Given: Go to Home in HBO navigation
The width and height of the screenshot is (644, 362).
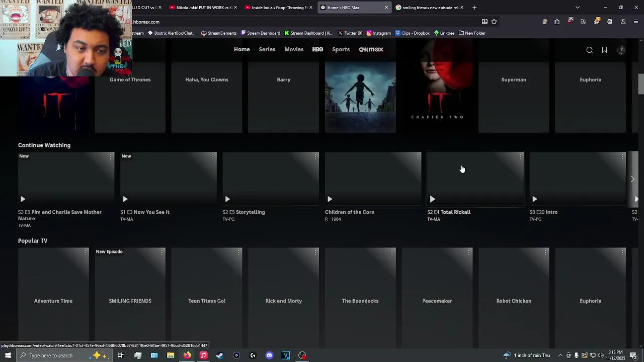Looking at the screenshot, I should coord(242,50).
